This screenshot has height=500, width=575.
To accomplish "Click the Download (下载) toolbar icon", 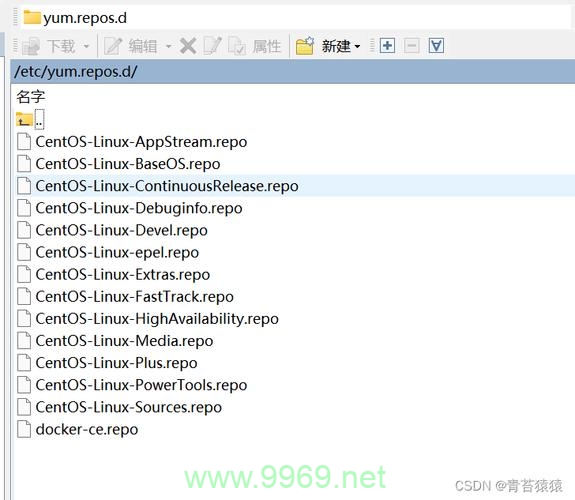I will pyautogui.click(x=31, y=46).
